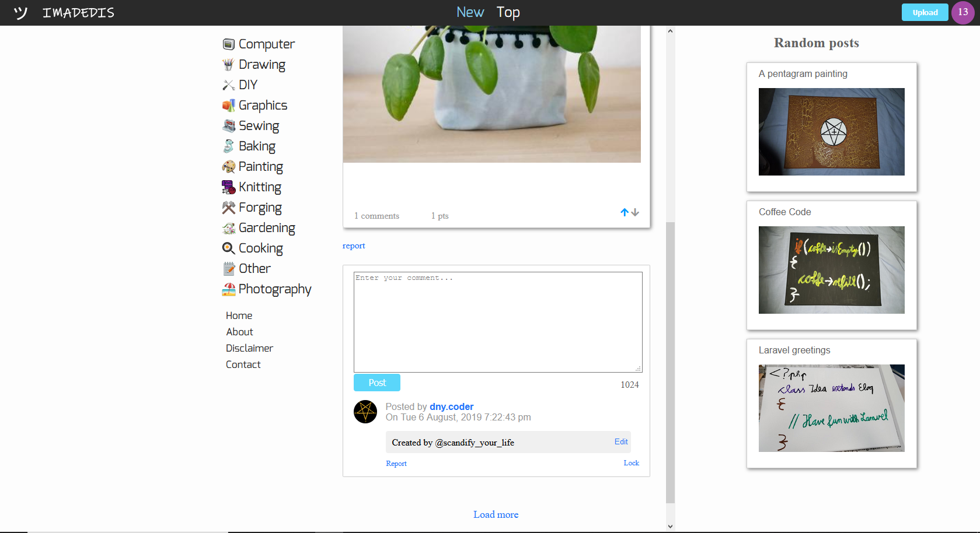
Task: Click the Computer category icon
Action: (229, 44)
